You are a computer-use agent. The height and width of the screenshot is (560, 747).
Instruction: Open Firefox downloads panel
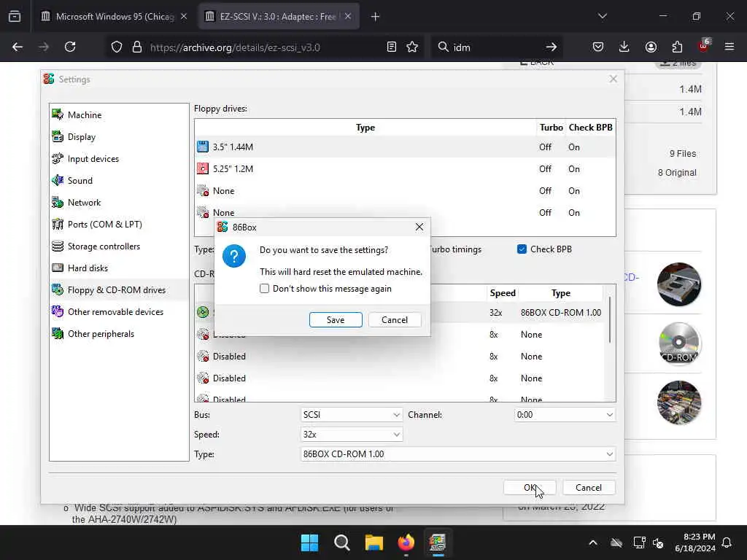coord(624,47)
